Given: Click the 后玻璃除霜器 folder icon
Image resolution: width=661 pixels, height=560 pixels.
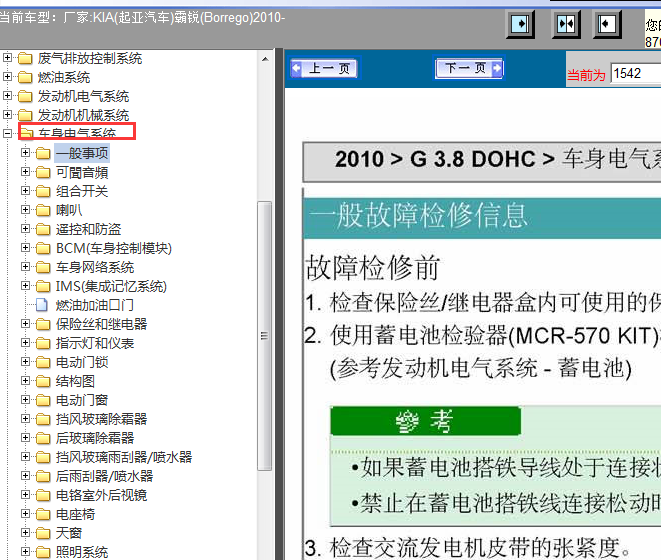Looking at the screenshot, I should (x=43, y=438).
